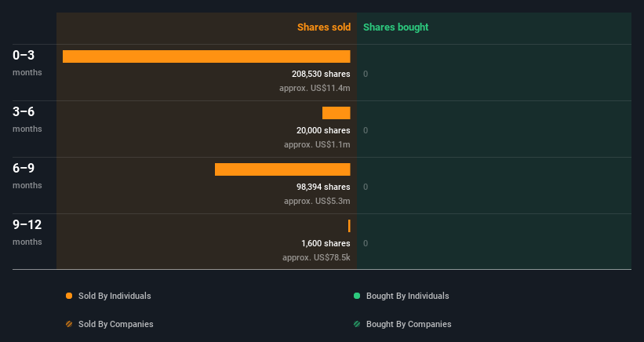Click the 3–6 months orange bar
This screenshot has height=342, width=644.
click(x=336, y=113)
